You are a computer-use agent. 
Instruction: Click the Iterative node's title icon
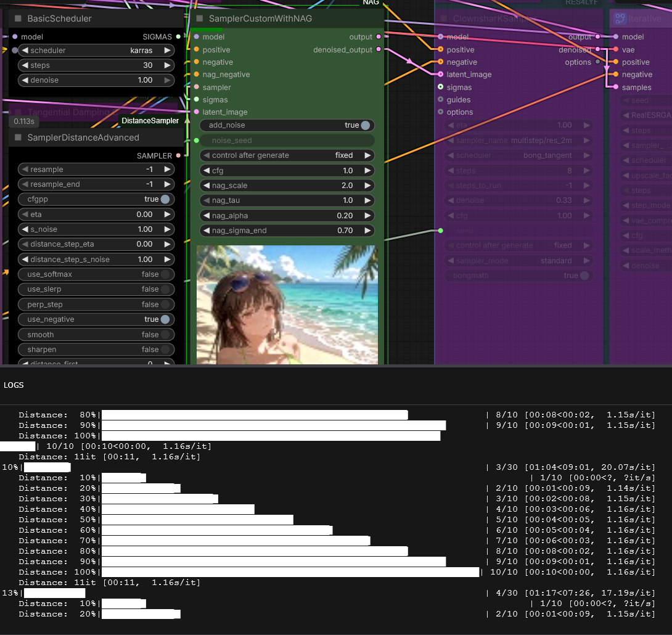tap(620, 18)
